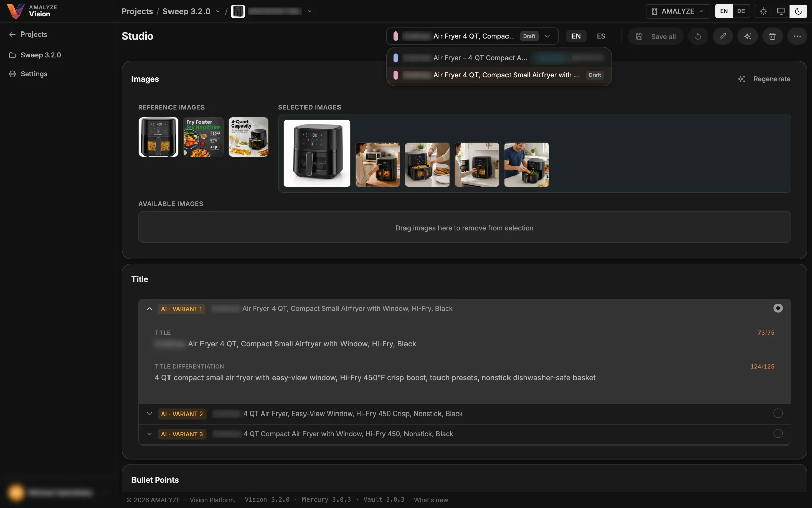Click pink color tag on Draft version entry

pos(396,75)
